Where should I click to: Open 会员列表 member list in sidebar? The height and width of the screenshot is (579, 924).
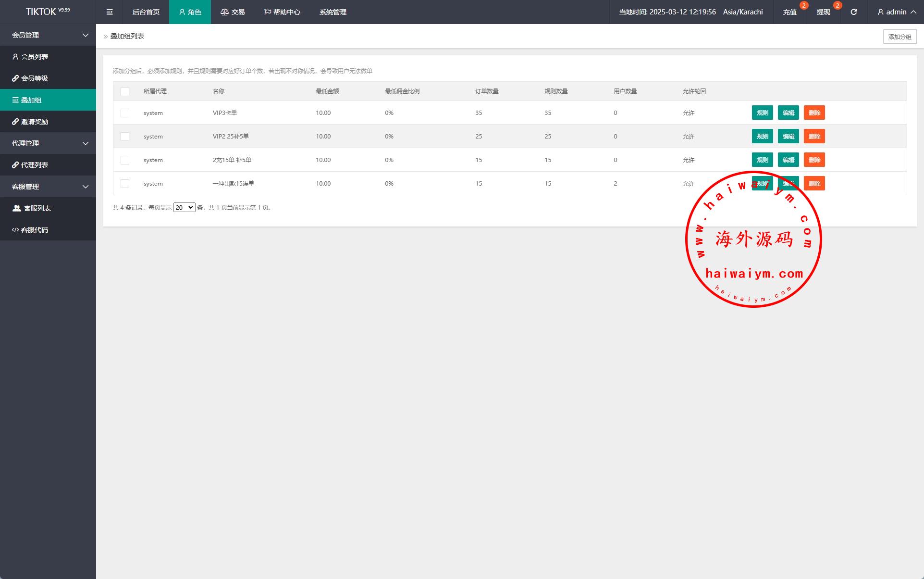pos(35,57)
